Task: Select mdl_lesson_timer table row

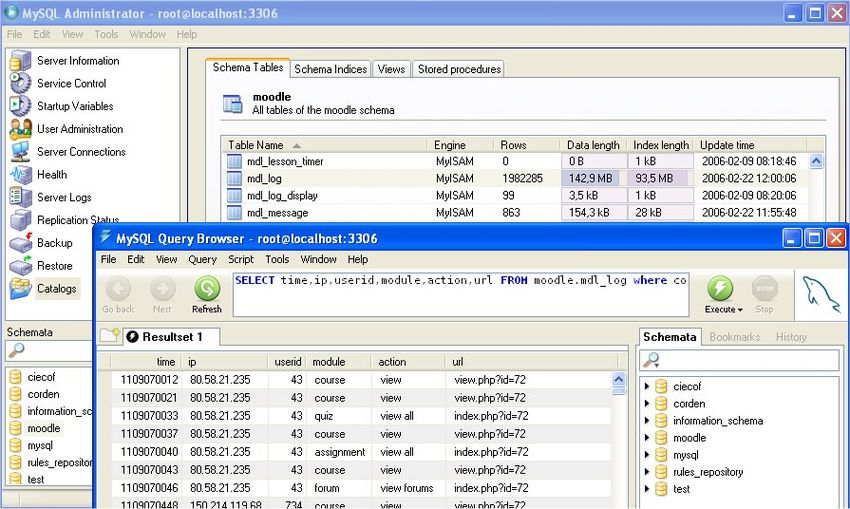Action: 514,161
